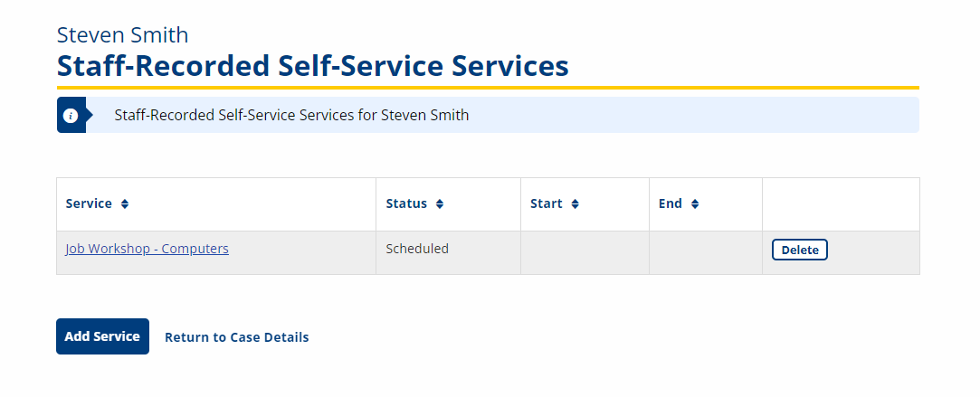Click empty End cell in Job Workshop row
Screen dimensions: 980x397
tap(706, 253)
